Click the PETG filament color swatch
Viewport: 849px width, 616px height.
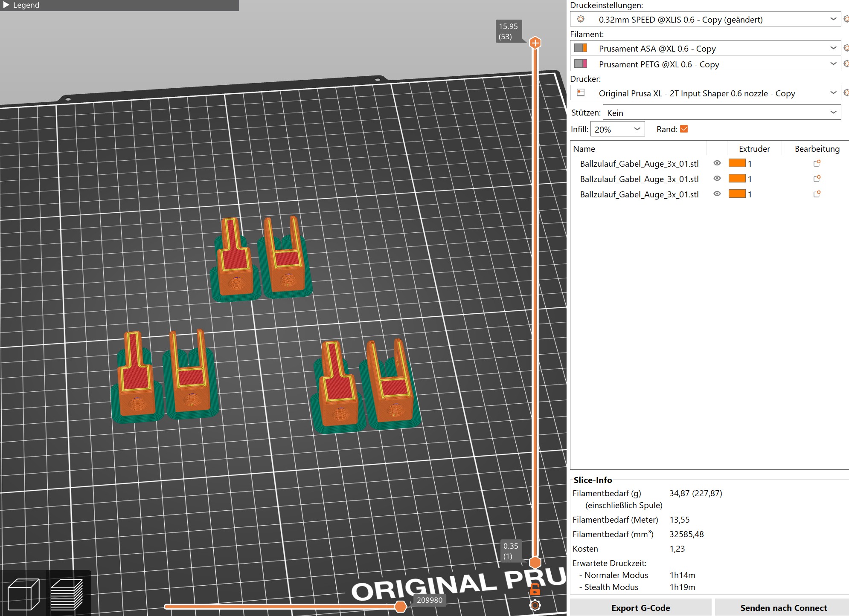[581, 64]
